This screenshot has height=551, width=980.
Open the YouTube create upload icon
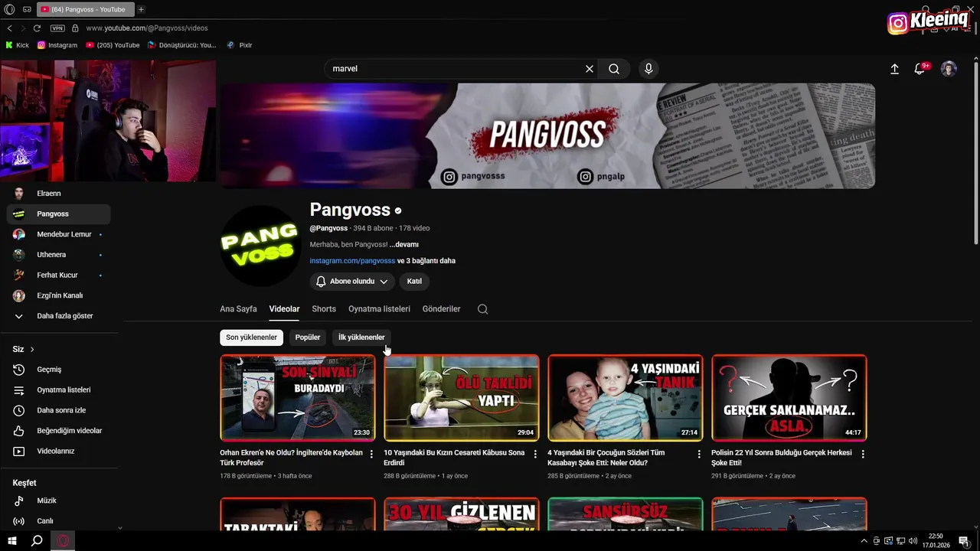[894, 69]
